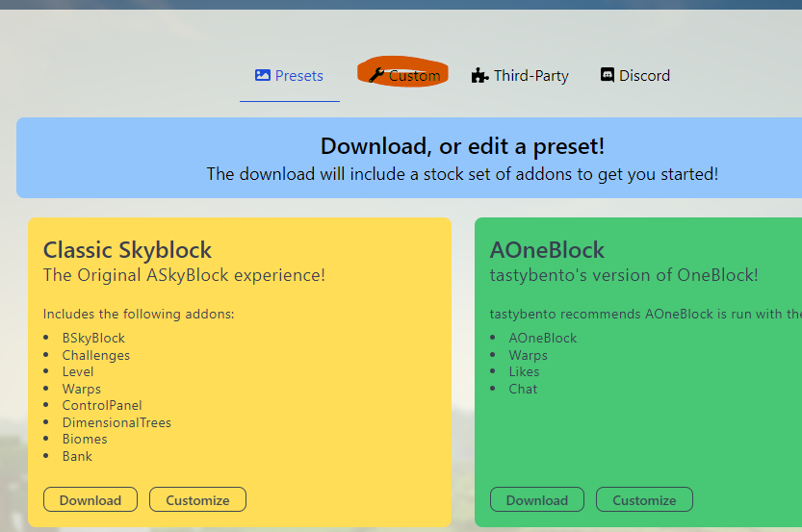Customize the AOneBlock preset
The height and width of the screenshot is (532, 802).
coord(644,500)
